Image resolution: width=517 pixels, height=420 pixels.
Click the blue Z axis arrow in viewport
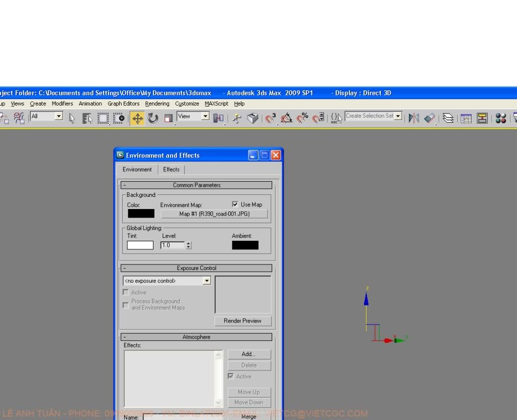(x=366, y=299)
